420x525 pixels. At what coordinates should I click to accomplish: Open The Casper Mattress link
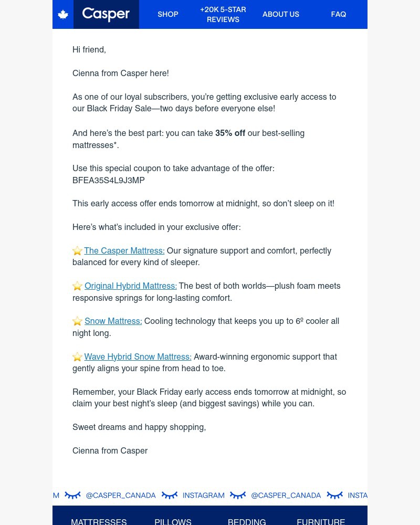pos(124,251)
